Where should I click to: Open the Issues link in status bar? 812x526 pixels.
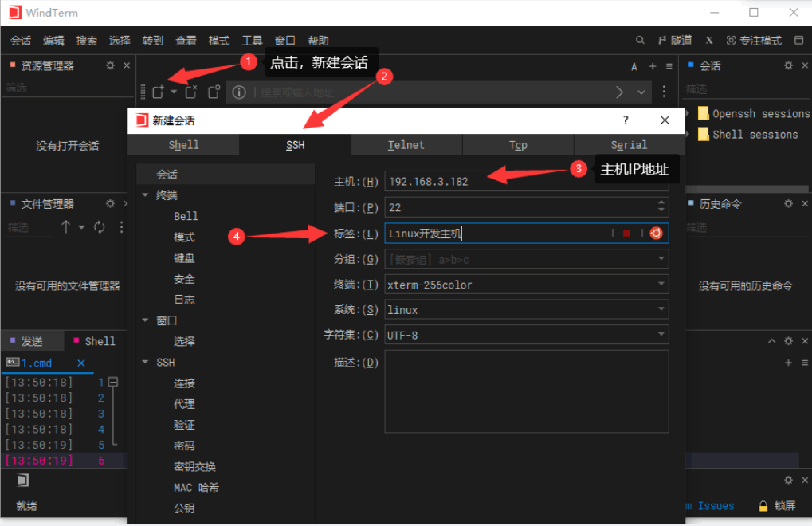point(716,506)
